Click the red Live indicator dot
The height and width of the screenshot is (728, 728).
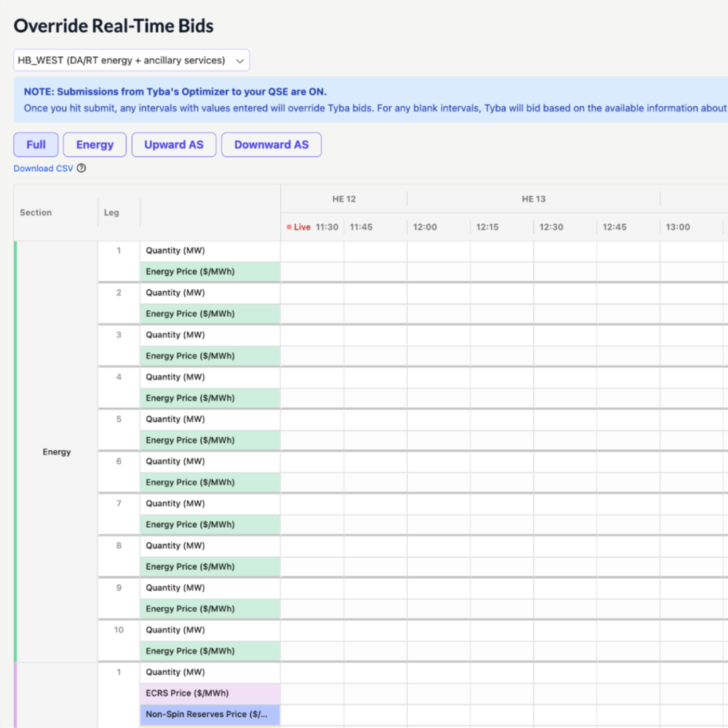coord(290,226)
